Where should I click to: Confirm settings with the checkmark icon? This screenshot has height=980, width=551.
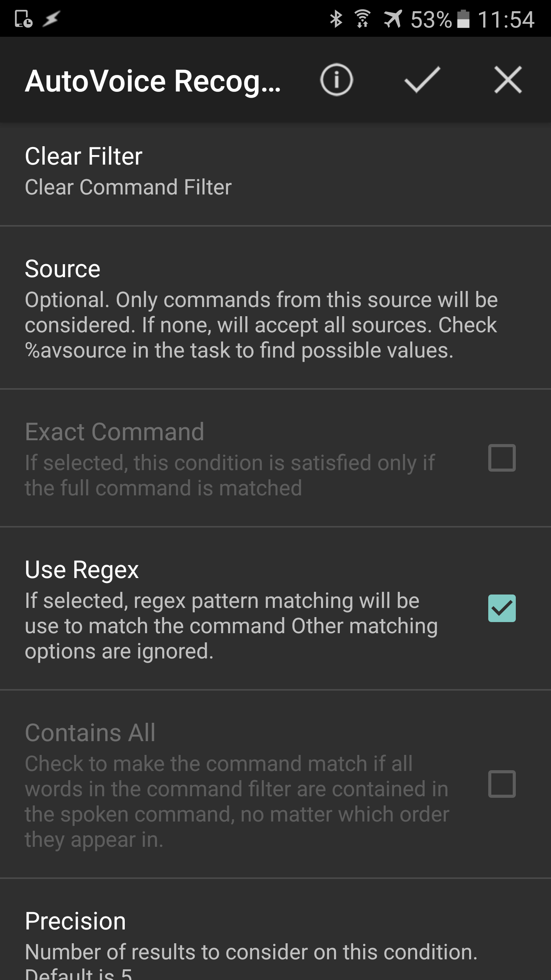pyautogui.click(x=422, y=80)
